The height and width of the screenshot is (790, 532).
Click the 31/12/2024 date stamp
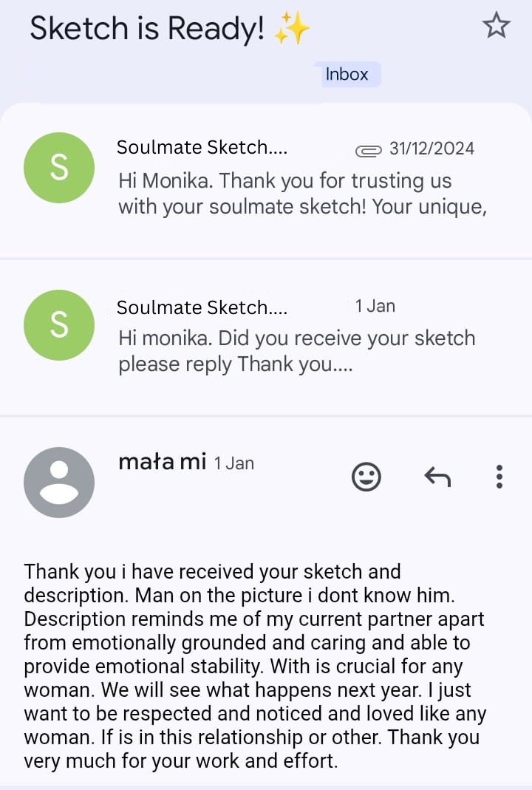coord(432,149)
